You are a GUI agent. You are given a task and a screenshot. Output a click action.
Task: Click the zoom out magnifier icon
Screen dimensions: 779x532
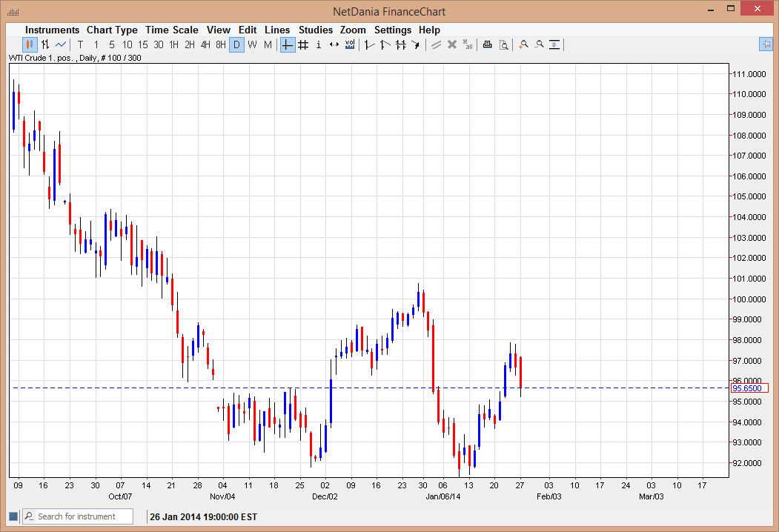pyautogui.click(x=539, y=44)
